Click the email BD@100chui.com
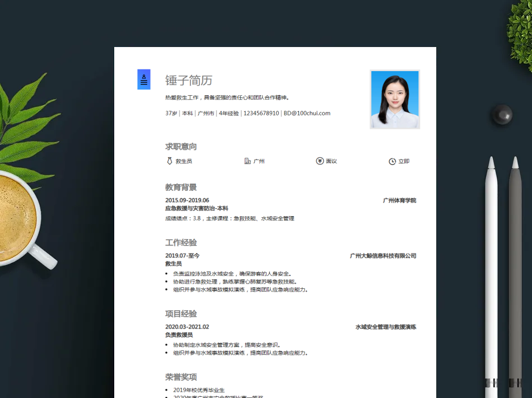The height and width of the screenshot is (398, 532). 307,113
